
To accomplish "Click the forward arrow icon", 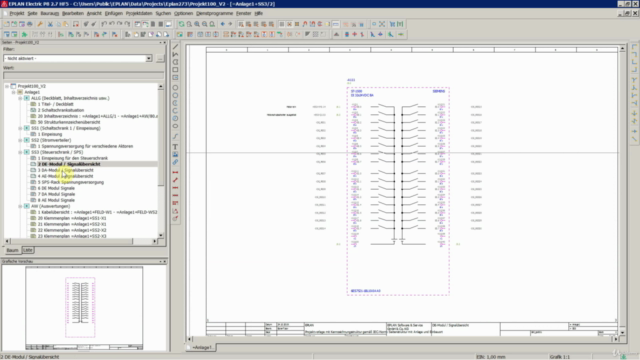I will point(230,24).
